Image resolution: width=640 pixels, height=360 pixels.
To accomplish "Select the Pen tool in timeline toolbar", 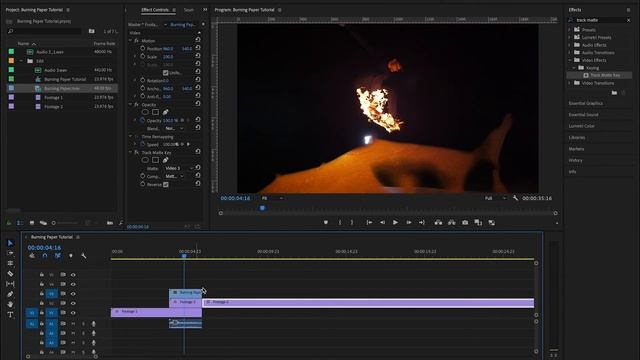I will (x=10, y=294).
